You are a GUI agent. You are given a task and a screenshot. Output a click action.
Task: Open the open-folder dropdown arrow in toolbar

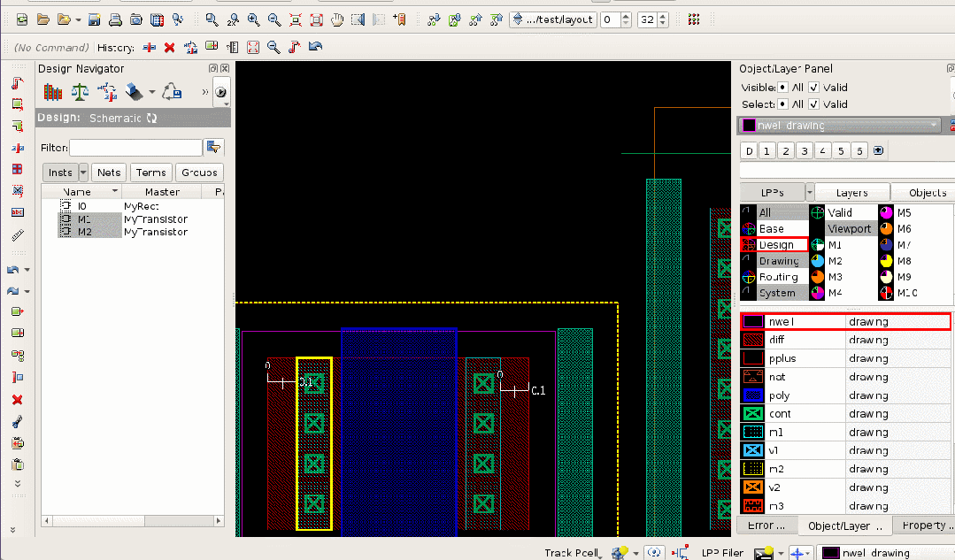tap(79, 20)
